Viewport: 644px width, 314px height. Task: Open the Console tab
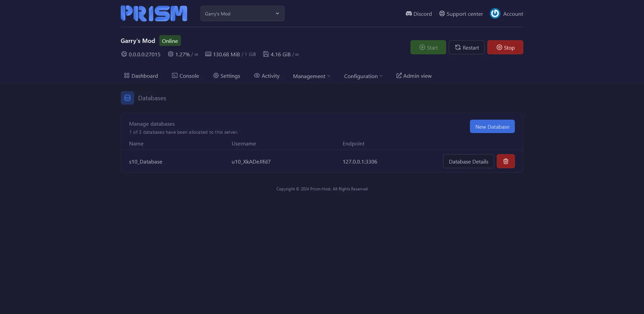pyautogui.click(x=185, y=76)
